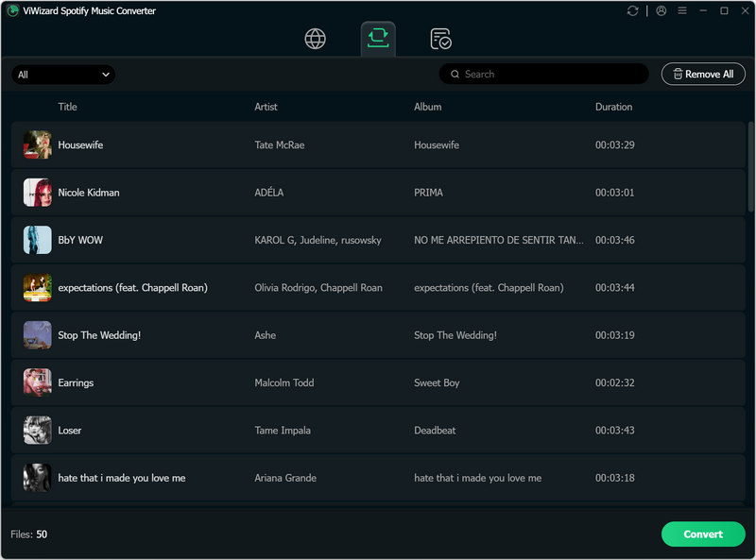Click album Sweet Boy
756x560 pixels.
[437, 383]
